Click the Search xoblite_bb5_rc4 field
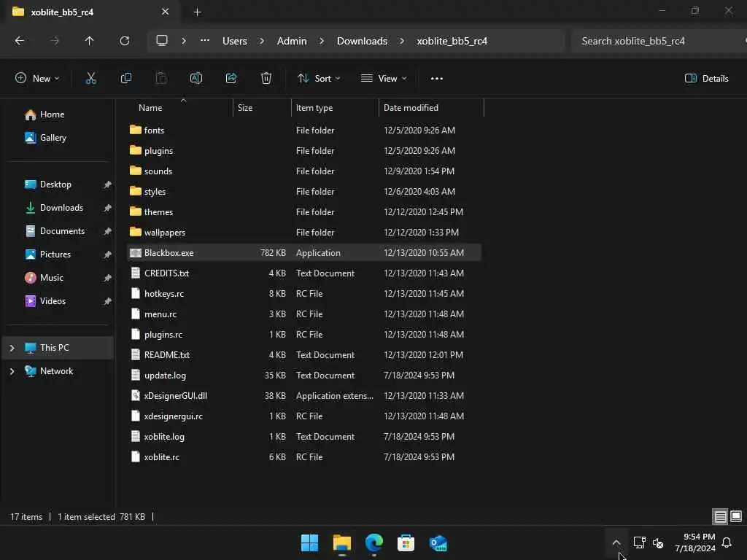 (x=657, y=41)
